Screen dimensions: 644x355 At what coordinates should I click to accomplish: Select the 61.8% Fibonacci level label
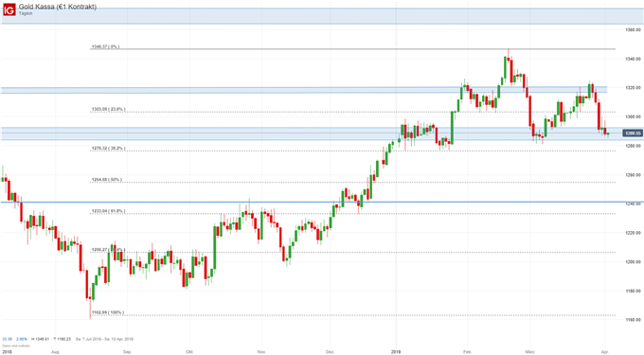108,211
